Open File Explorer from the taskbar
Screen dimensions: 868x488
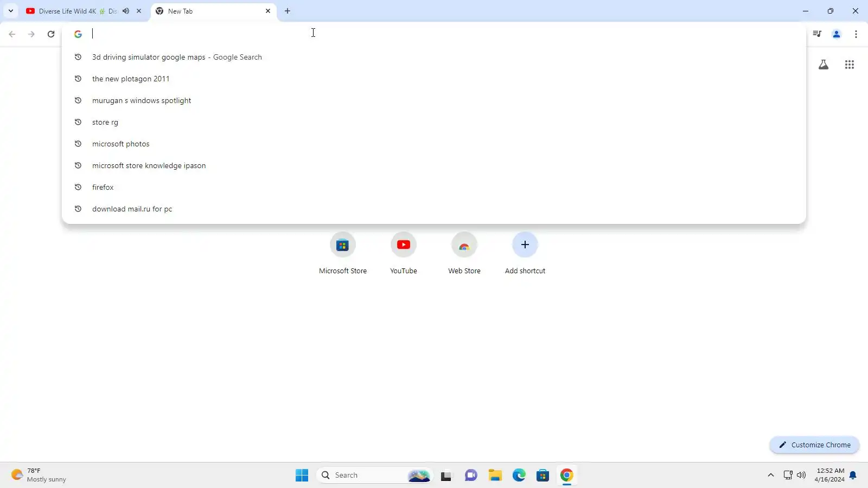tap(495, 475)
